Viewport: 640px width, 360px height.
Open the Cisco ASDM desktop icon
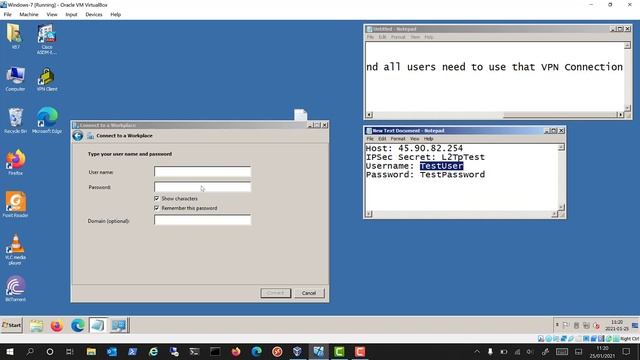47,39
